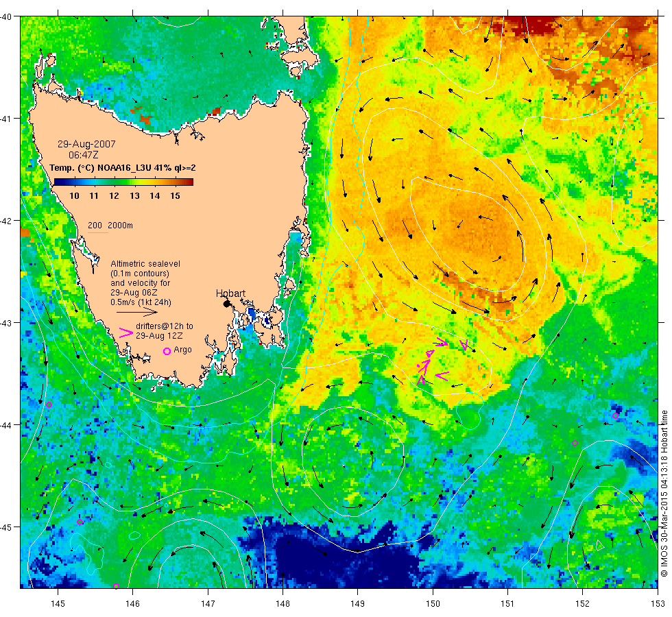
Task: Click the IMOS copyright timestamp text
Action: pyautogui.click(x=664, y=494)
